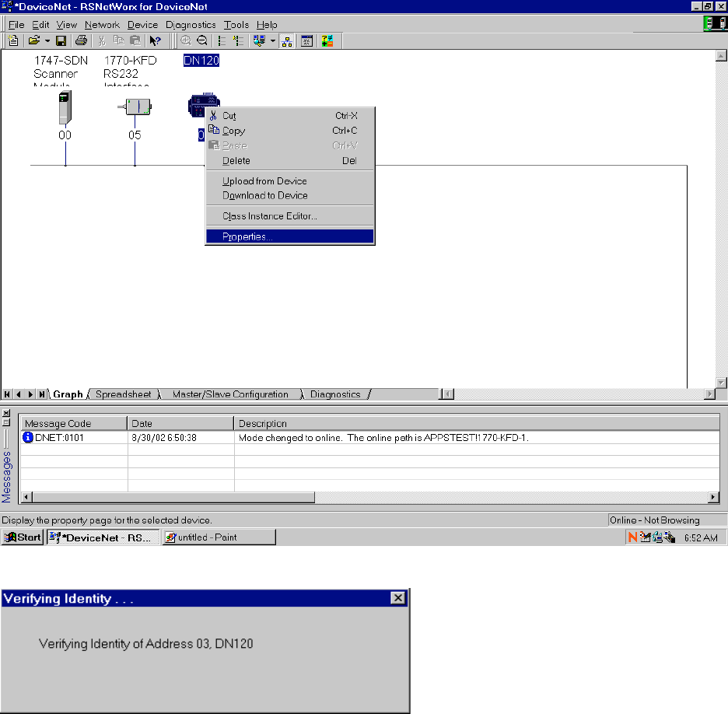Click the toolbar list icon with yellow star
This screenshot has width=728, height=714.
tap(238, 41)
